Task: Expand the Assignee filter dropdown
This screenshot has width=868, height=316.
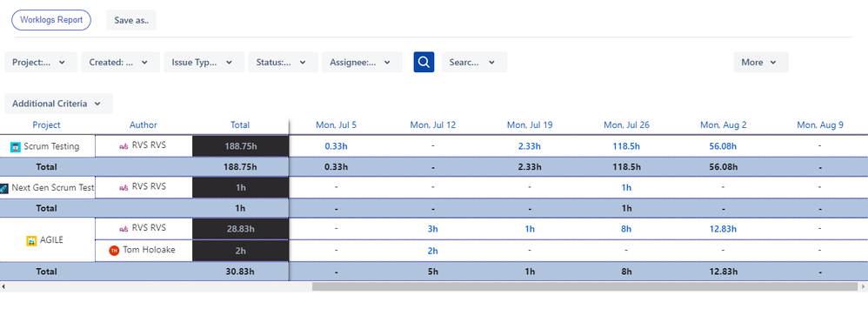Action: click(362, 62)
